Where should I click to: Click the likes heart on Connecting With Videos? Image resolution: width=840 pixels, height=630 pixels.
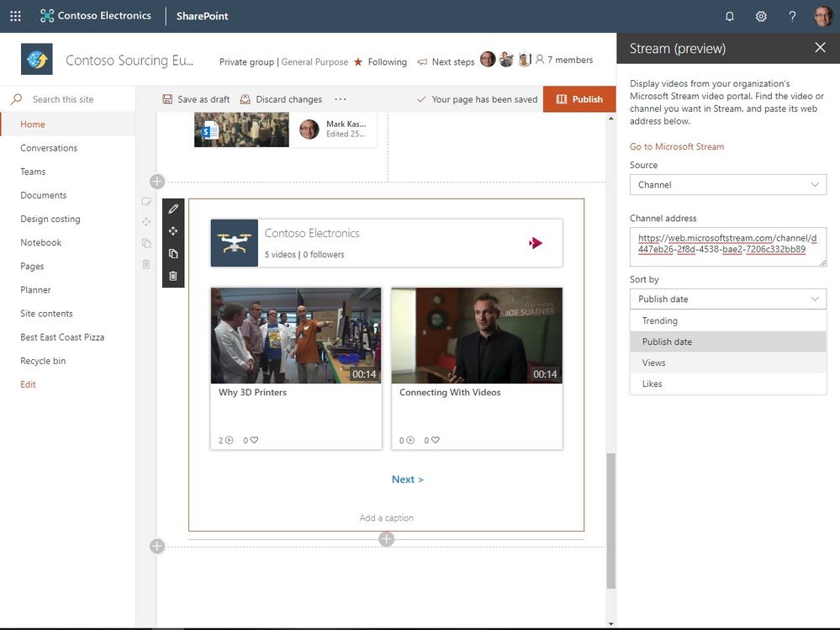(x=436, y=440)
